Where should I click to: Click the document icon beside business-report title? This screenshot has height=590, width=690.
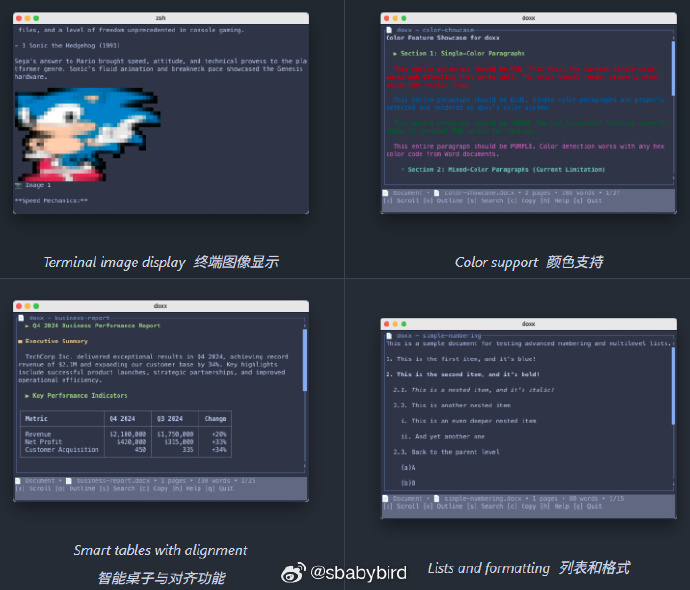point(21,318)
